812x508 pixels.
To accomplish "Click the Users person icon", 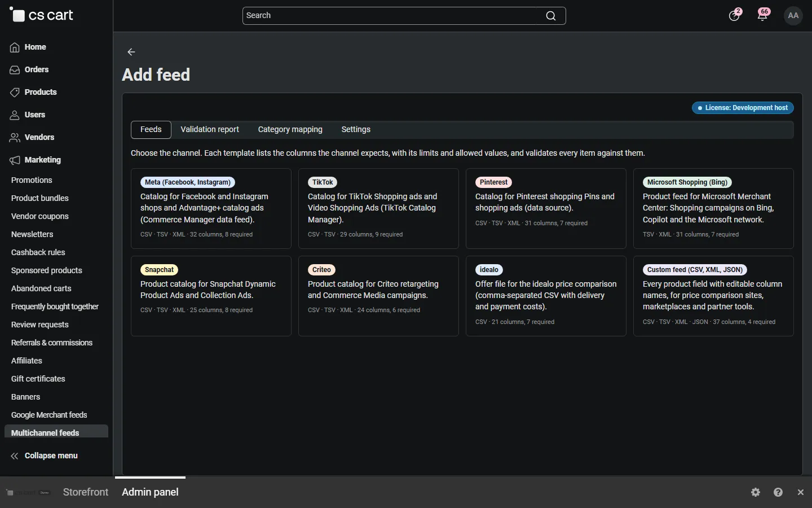I will (x=15, y=115).
